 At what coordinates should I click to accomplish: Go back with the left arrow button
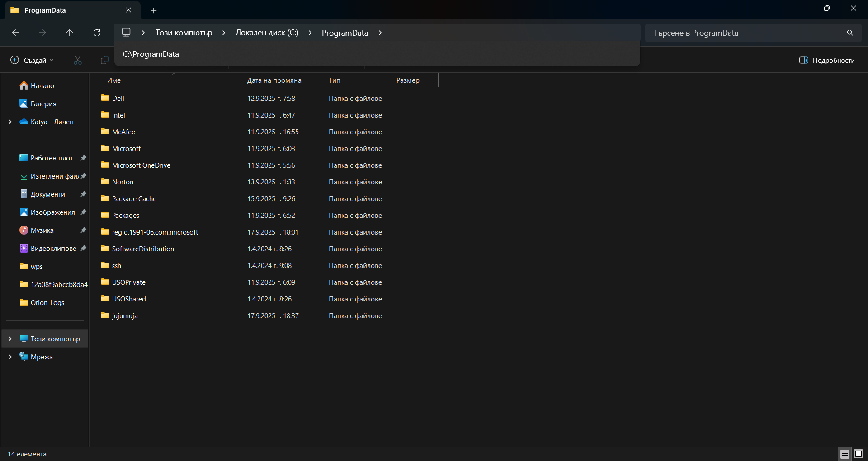[15, 33]
